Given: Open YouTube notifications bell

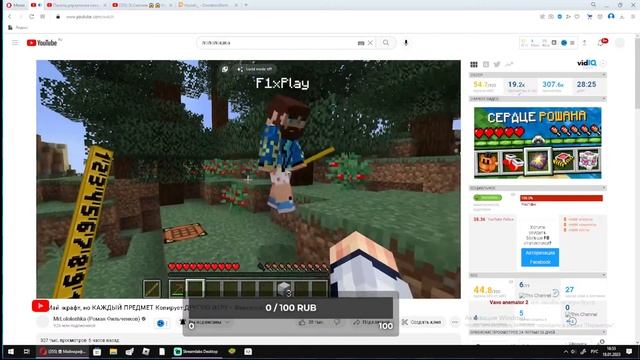Looking at the screenshot, I should coord(602,42).
